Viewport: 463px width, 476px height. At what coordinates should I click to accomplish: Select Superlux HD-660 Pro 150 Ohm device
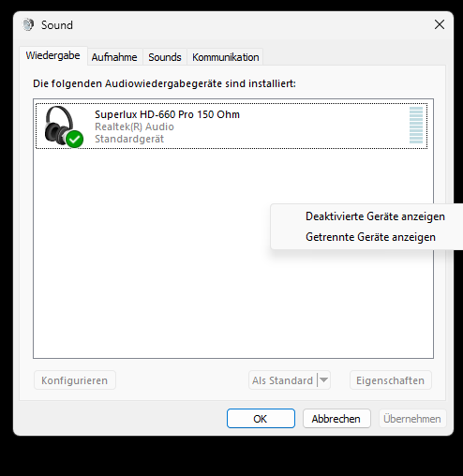(x=231, y=126)
